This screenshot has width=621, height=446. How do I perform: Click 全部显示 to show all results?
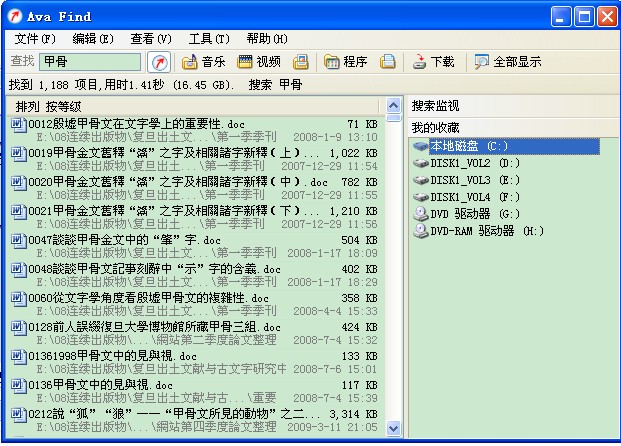507,62
